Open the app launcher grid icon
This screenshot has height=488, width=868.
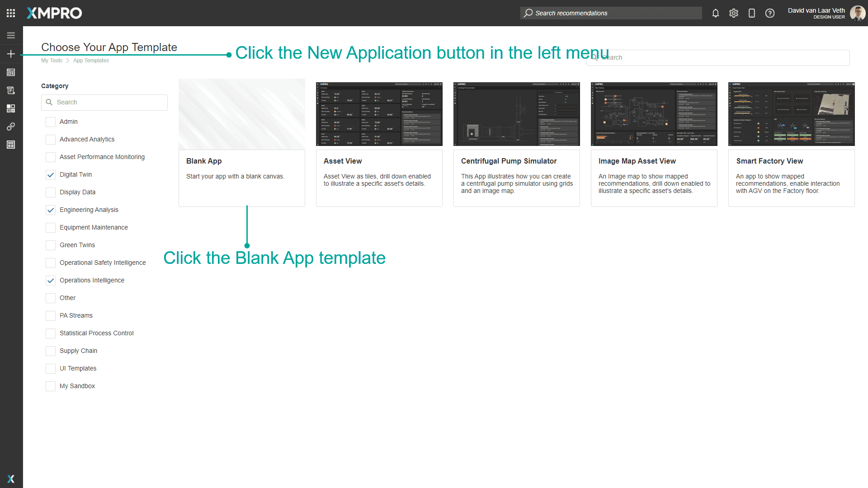11,13
